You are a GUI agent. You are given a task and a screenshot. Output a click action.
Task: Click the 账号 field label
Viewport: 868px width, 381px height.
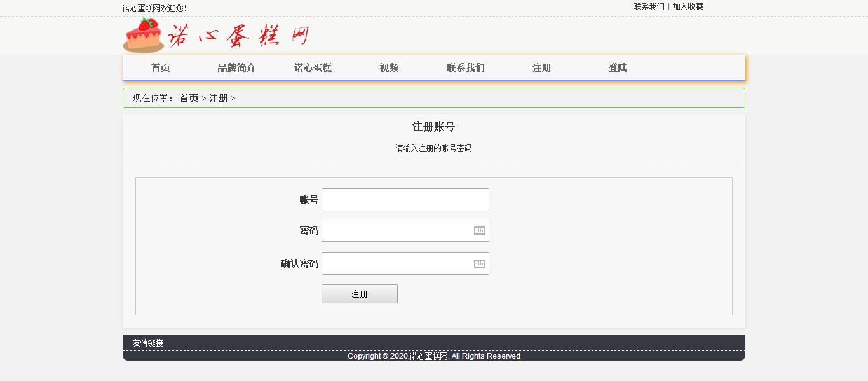point(309,200)
